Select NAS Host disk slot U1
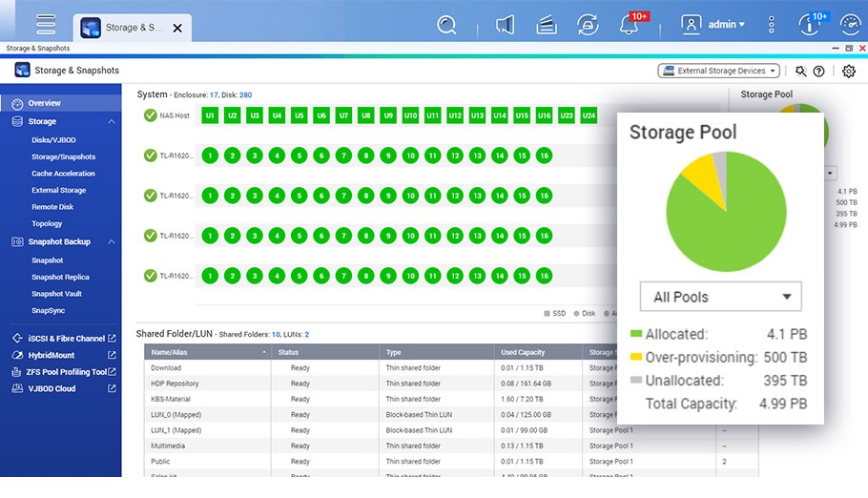The width and height of the screenshot is (868, 498). click(x=210, y=115)
